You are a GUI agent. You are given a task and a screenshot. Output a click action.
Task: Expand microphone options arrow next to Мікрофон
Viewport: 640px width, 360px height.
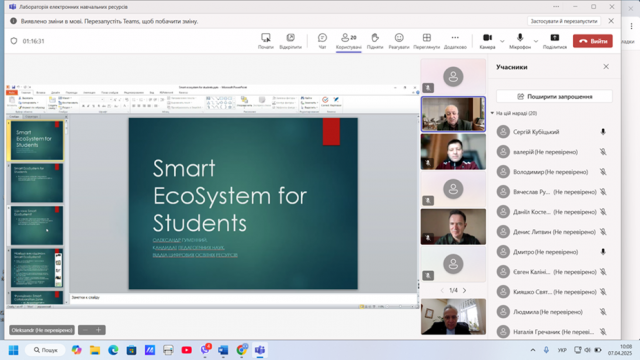(536, 41)
